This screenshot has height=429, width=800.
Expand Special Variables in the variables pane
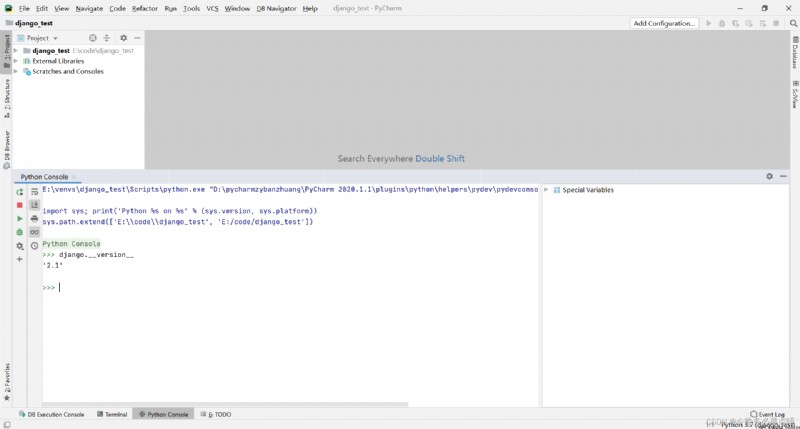[546, 190]
